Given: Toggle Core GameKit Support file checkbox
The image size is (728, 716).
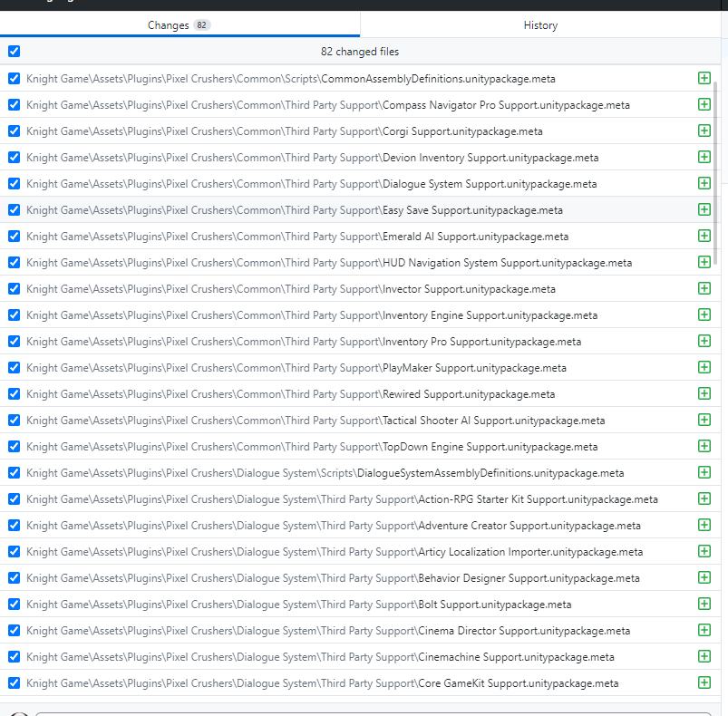Looking at the screenshot, I should 14,683.
